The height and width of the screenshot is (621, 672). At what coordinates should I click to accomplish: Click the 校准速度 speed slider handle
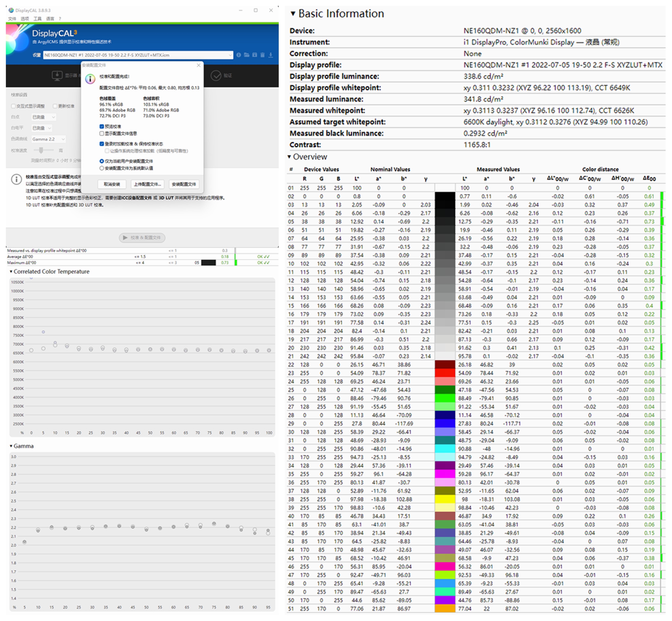click(41, 150)
